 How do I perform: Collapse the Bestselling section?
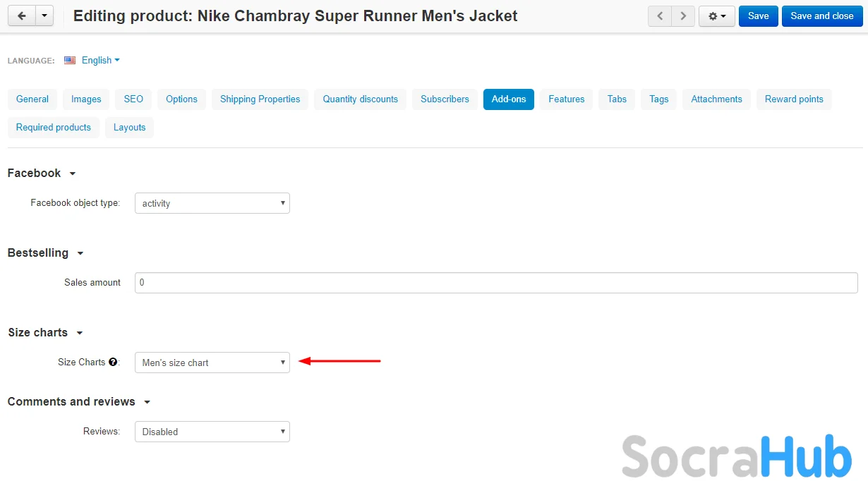click(80, 253)
